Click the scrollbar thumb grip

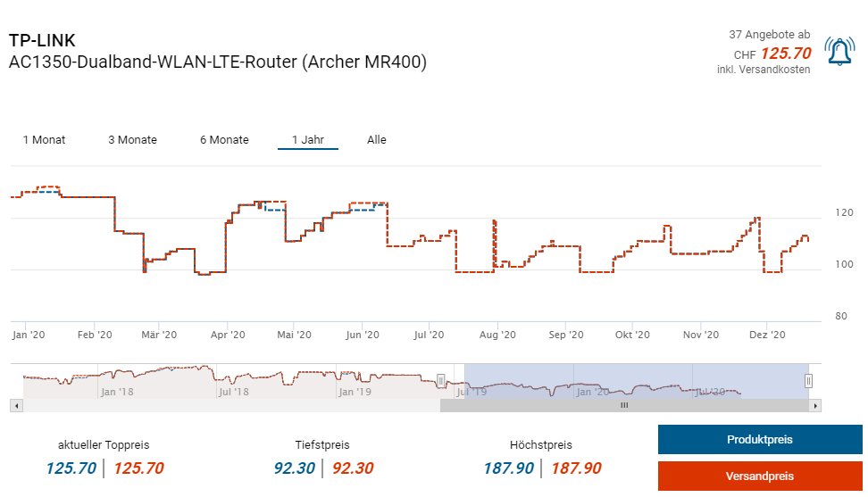(624, 405)
